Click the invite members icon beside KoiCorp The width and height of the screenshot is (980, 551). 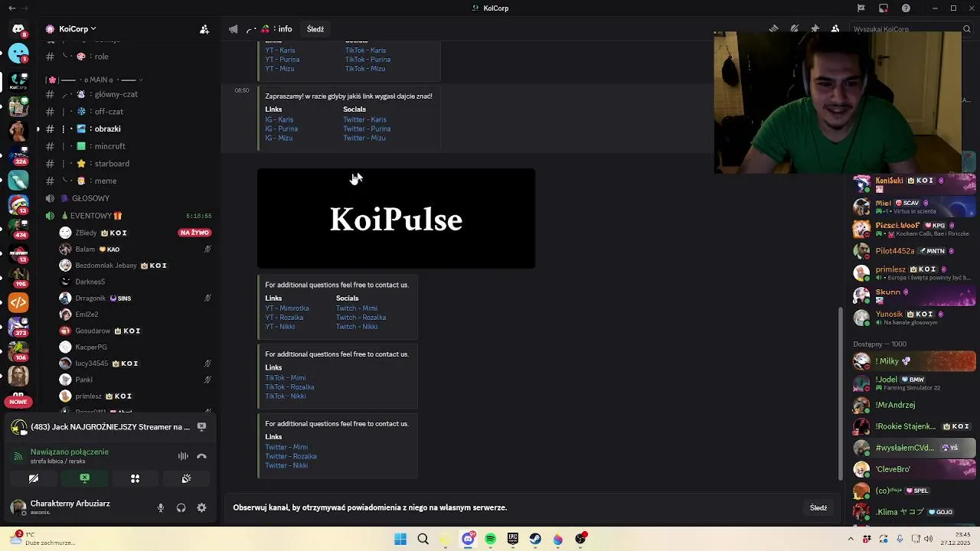coord(204,29)
